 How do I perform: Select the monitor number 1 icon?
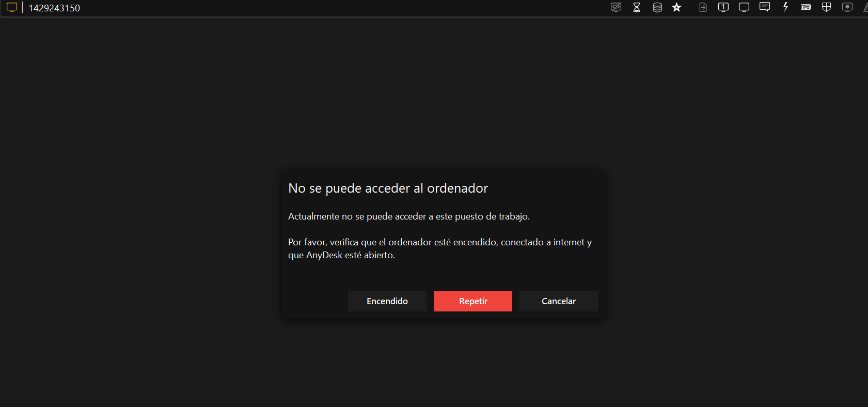click(x=723, y=7)
